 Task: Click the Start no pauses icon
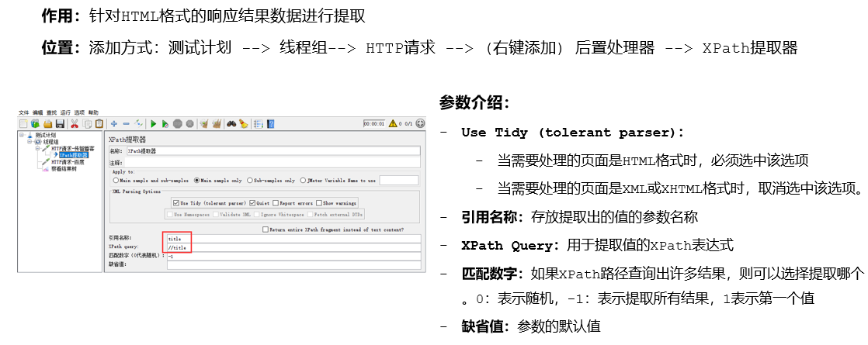coord(165,124)
